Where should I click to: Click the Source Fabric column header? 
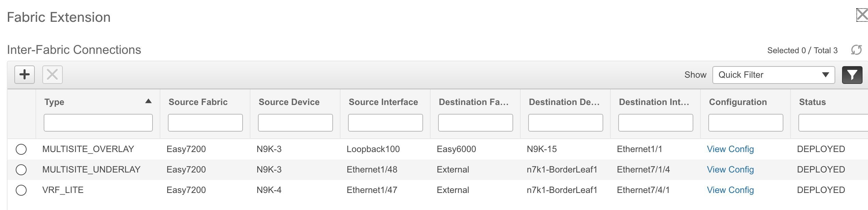click(x=198, y=102)
